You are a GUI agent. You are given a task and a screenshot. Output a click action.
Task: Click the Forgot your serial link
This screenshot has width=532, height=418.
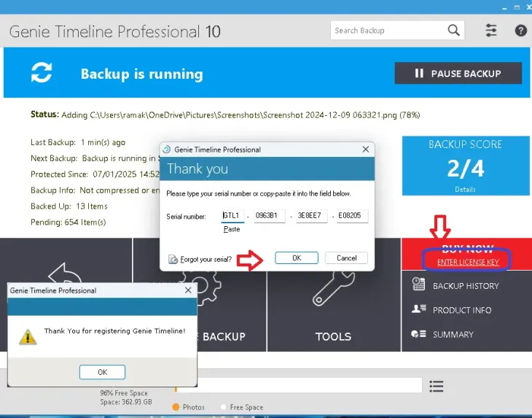coord(205,258)
